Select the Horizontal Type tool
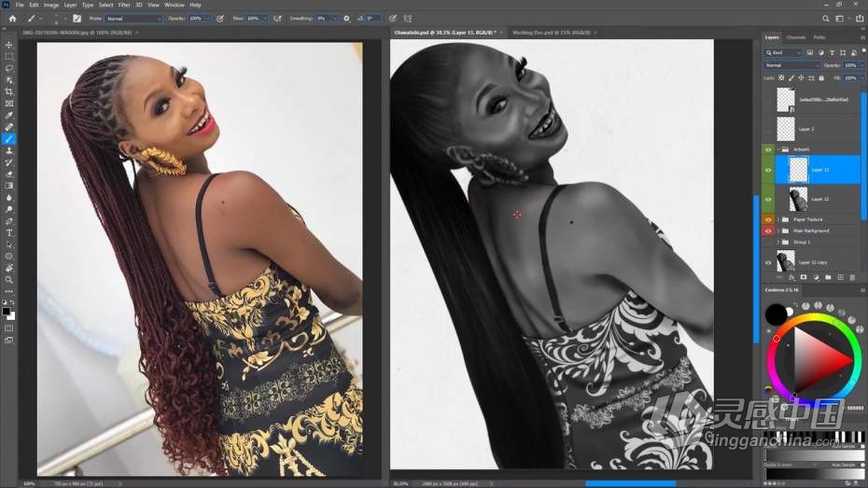Viewport: 868px width, 488px height. coord(8,232)
